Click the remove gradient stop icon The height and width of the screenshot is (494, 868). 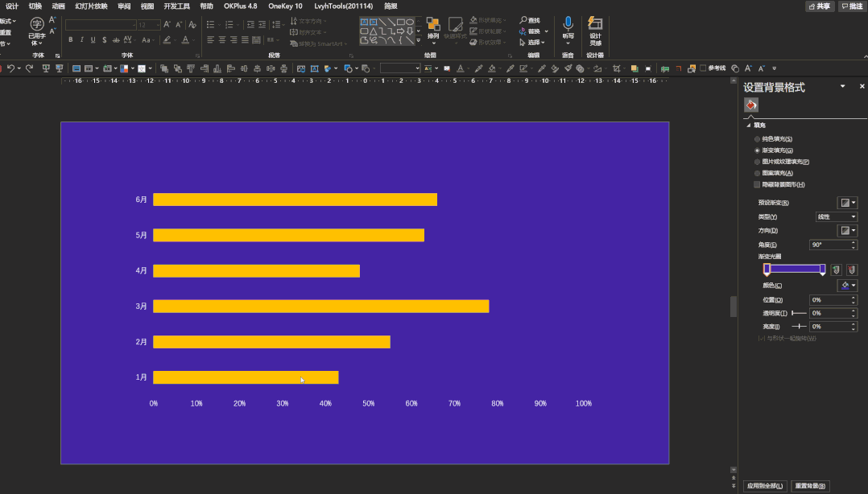point(851,270)
